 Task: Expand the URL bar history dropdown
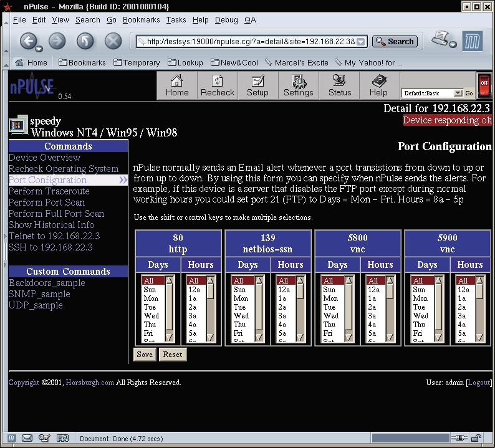point(362,42)
